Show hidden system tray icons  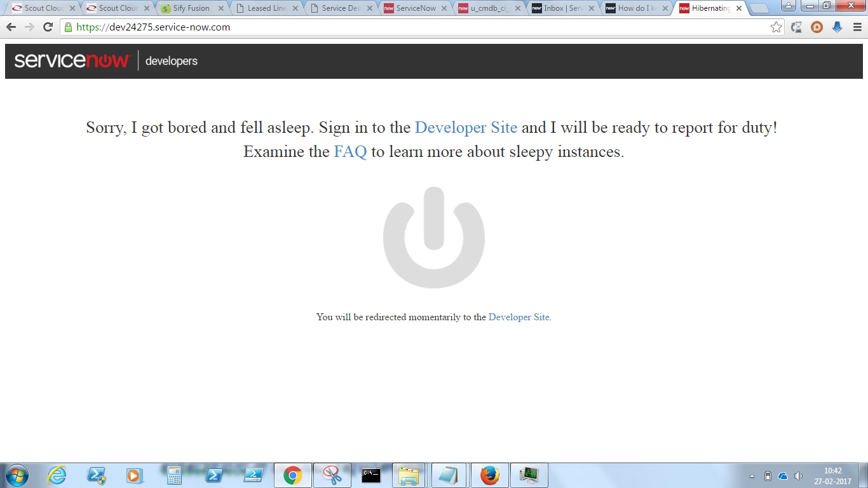752,476
